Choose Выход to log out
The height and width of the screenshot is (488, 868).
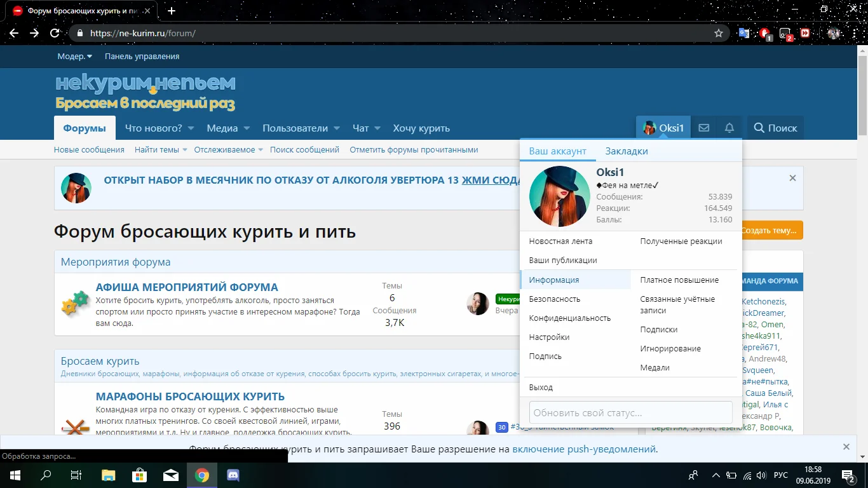(x=541, y=387)
